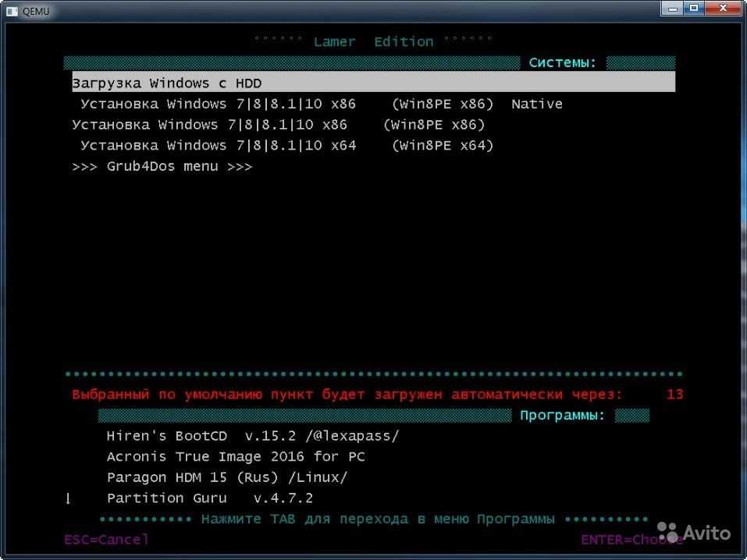The image size is (747, 560).
Task: Click the ESC=Cancel label
Action: 107,539
